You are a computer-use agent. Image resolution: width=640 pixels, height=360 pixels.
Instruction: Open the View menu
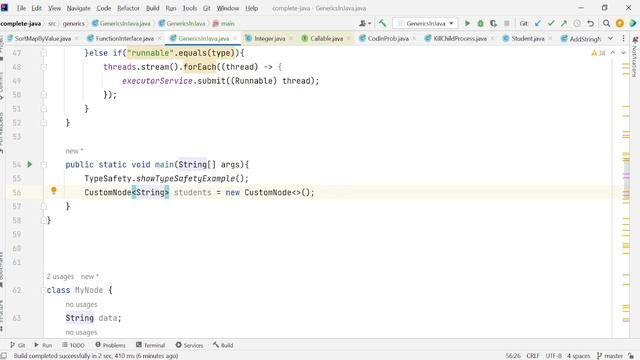pyautogui.click(x=54, y=8)
